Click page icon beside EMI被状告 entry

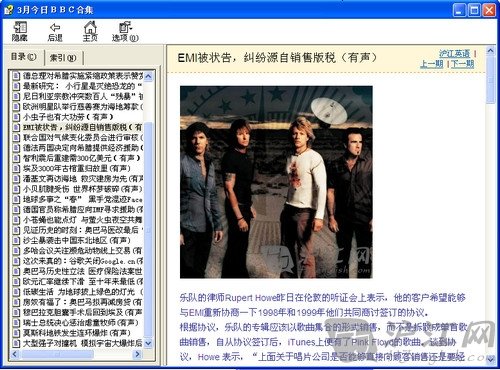16,127
